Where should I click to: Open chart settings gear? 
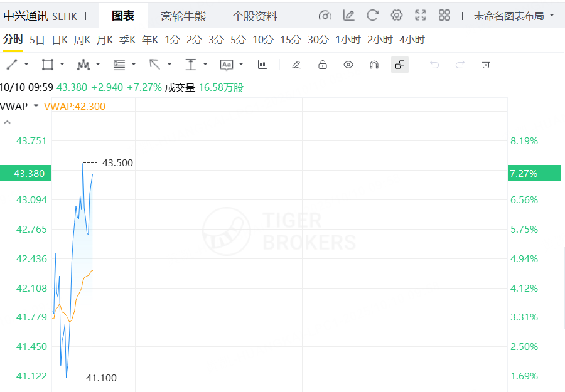tap(397, 16)
